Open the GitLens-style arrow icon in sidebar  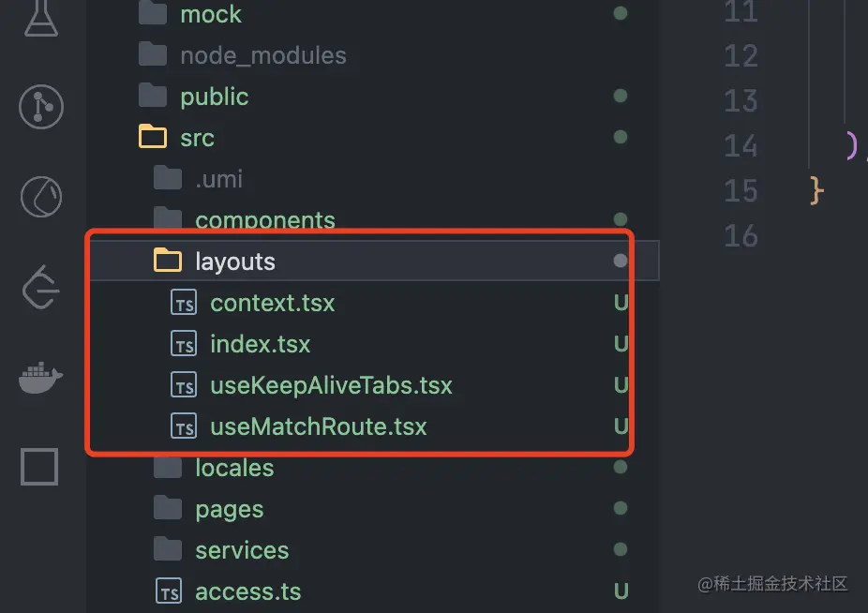41,287
